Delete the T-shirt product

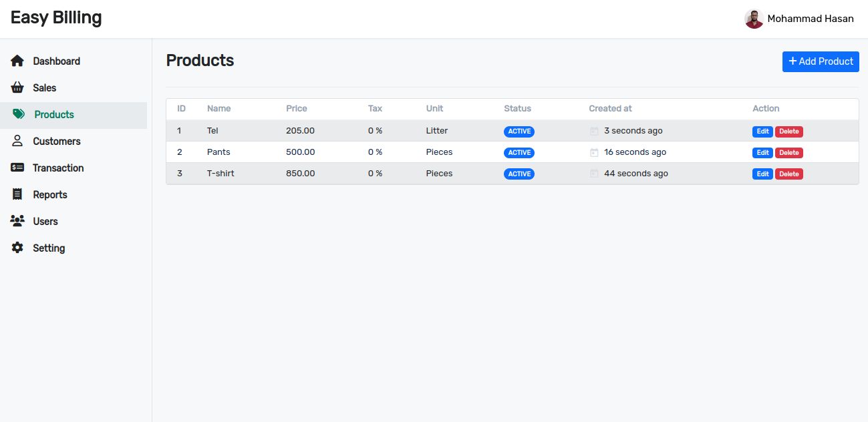[x=789, y=174]
